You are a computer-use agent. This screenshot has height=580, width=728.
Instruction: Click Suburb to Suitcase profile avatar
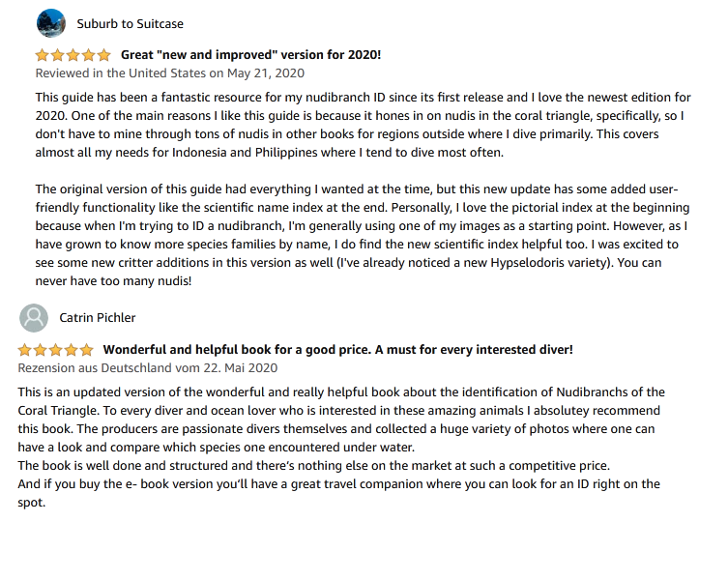pos(50,23)
